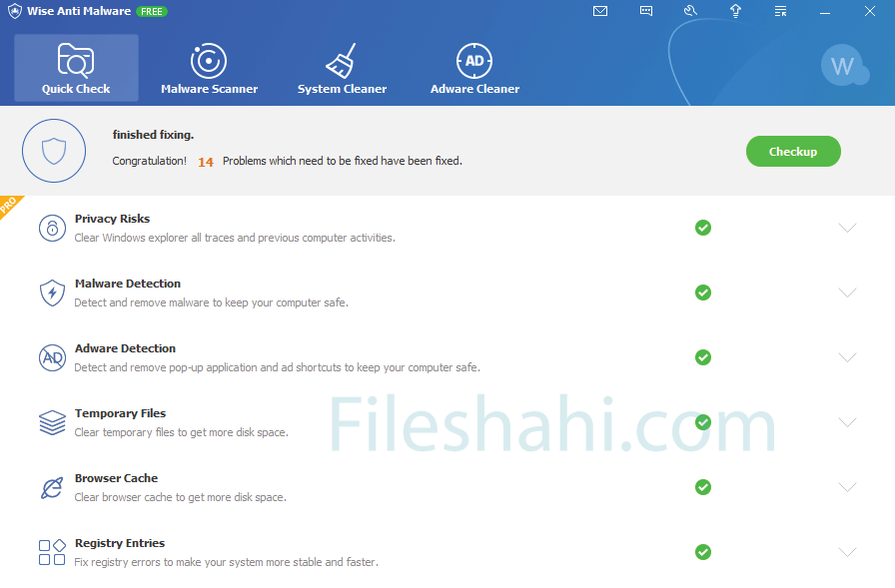Image resolution: width=895 pixels, height=588 pixels.
Task: Select the Browser Cache title
Action: [x=116, y=478]
